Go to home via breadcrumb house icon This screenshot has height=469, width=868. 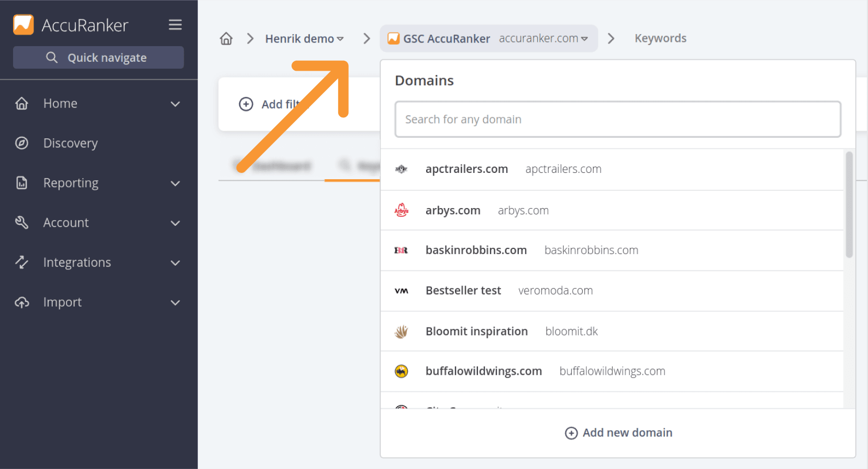tap(226, 38)
